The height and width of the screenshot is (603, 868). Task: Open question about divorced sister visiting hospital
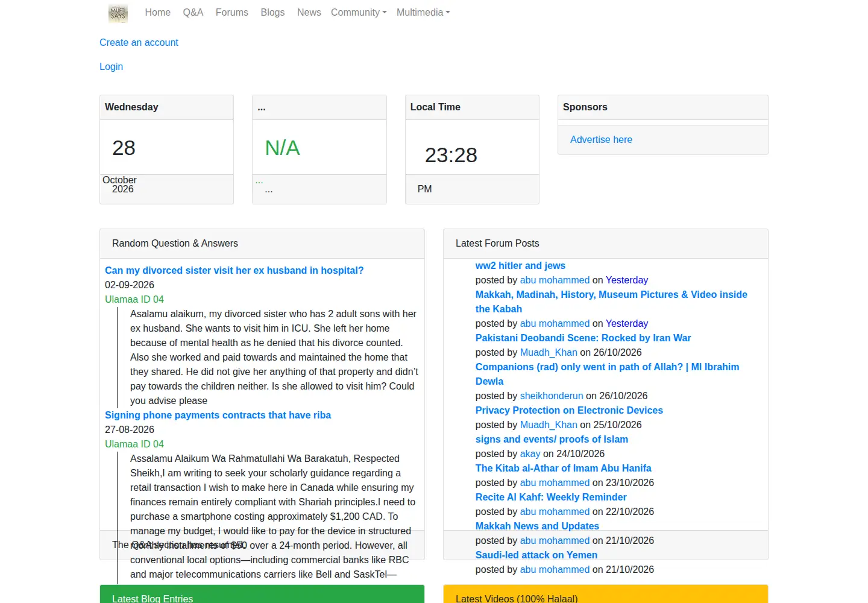234,270
